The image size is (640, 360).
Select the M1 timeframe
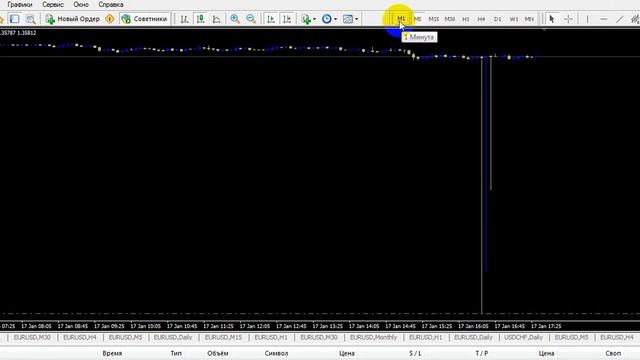pyautogui.click(x=401, y=19)
